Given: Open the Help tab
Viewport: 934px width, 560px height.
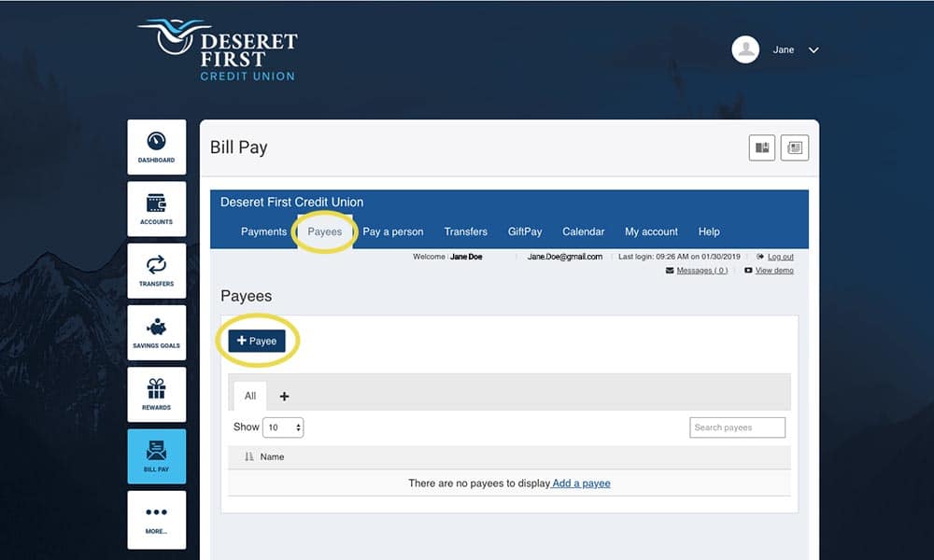Looking at the screenshot, I should pyautogui.click(x=709, y=231).
